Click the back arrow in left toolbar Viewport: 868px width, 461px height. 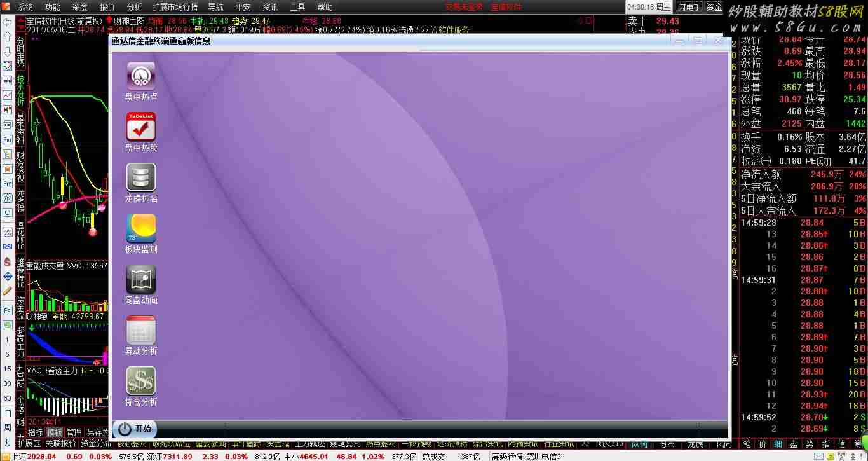(x=8, y=22)
